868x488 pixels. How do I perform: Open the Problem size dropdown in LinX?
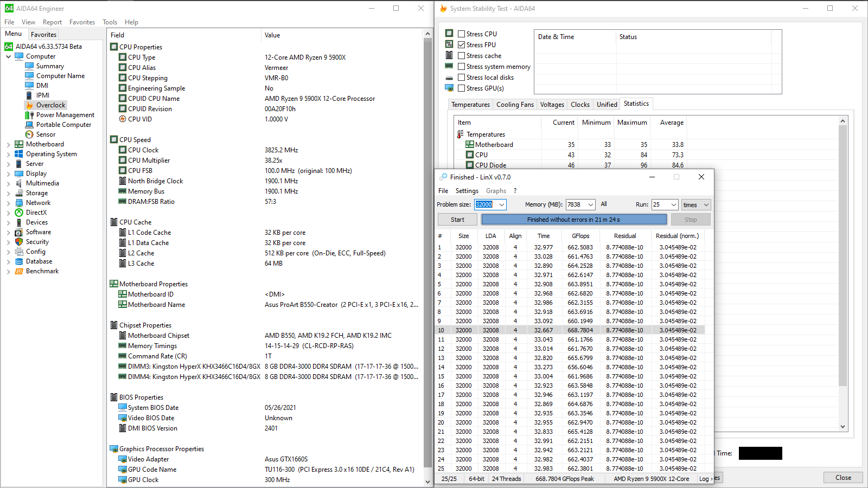pyautogui.click(x=502, y=204)
